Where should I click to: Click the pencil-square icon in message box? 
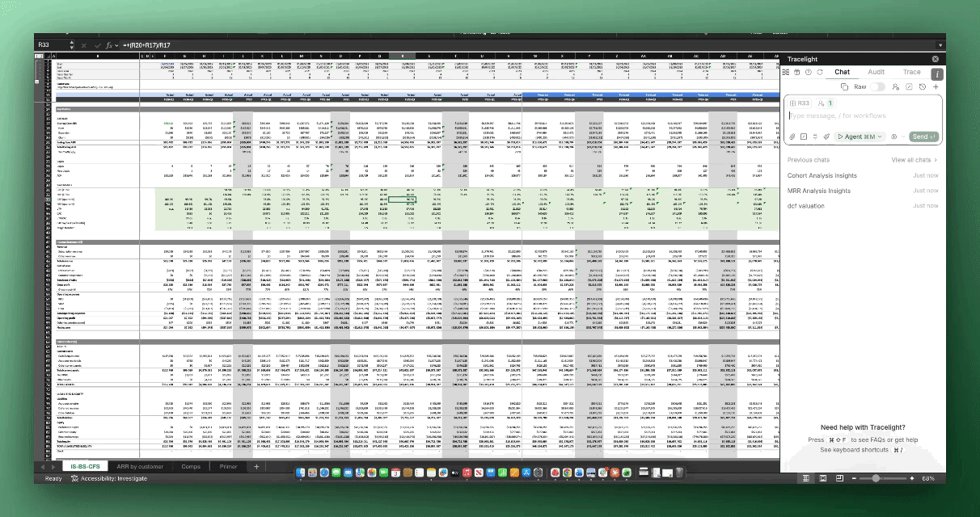804,137
